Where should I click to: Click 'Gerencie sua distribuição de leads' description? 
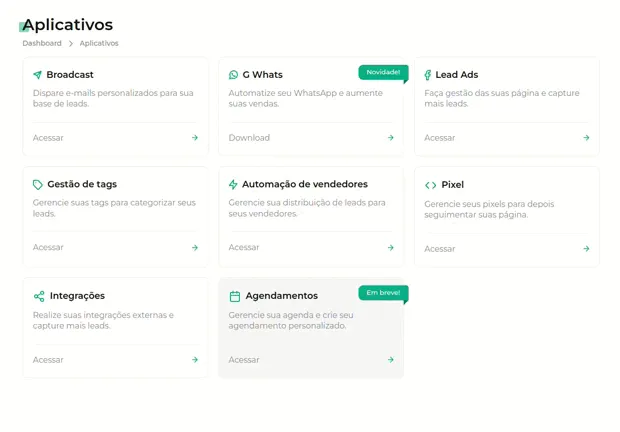(x=307, y=208)
